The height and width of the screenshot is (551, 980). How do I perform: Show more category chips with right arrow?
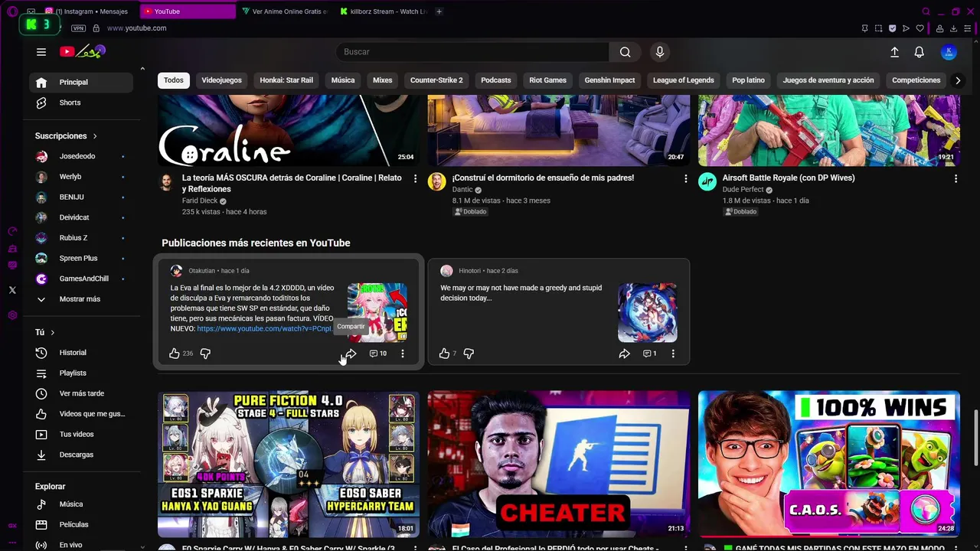tap(957, 80)
